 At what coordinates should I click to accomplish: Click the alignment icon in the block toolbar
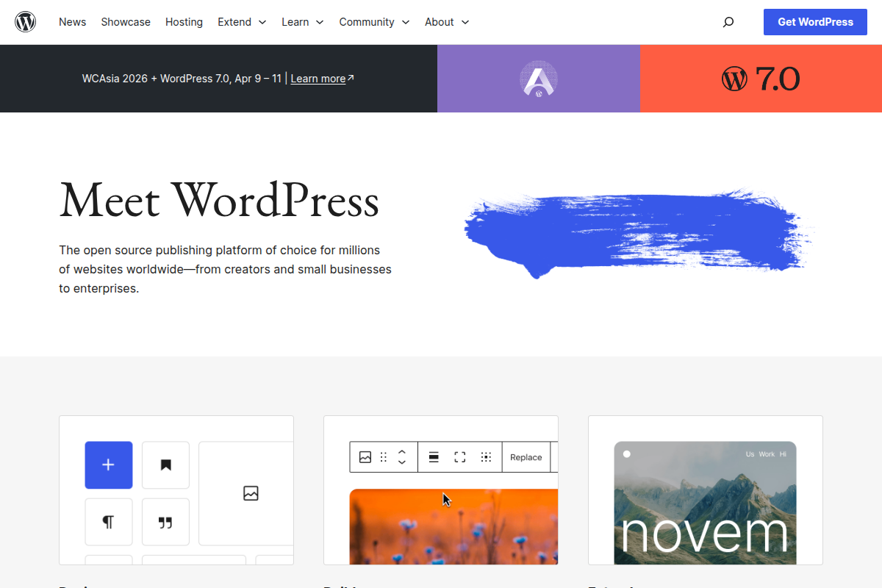pos(434,456)
